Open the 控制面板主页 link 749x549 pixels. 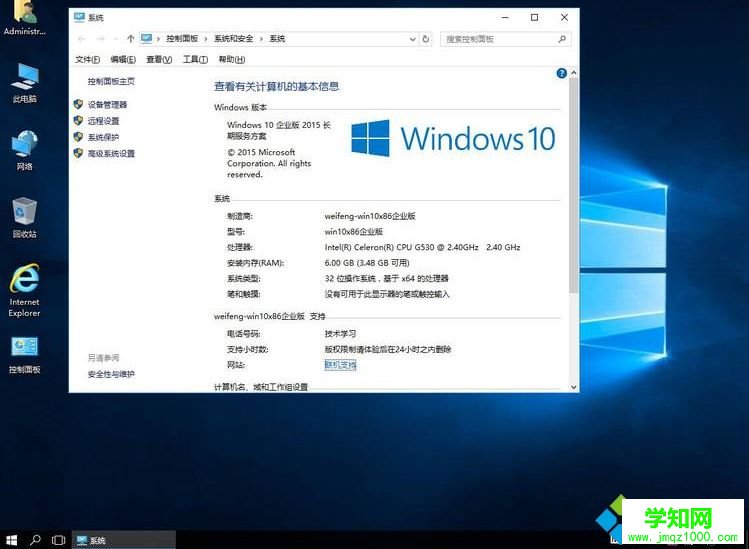[111, 81]
